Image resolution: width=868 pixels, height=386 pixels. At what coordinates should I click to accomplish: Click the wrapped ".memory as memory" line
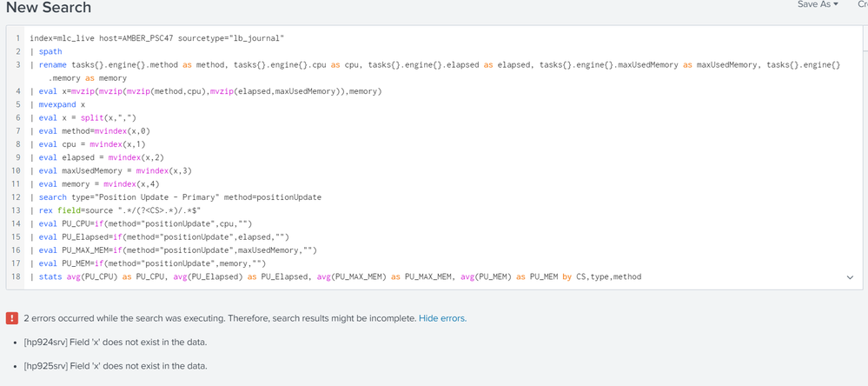88,78
